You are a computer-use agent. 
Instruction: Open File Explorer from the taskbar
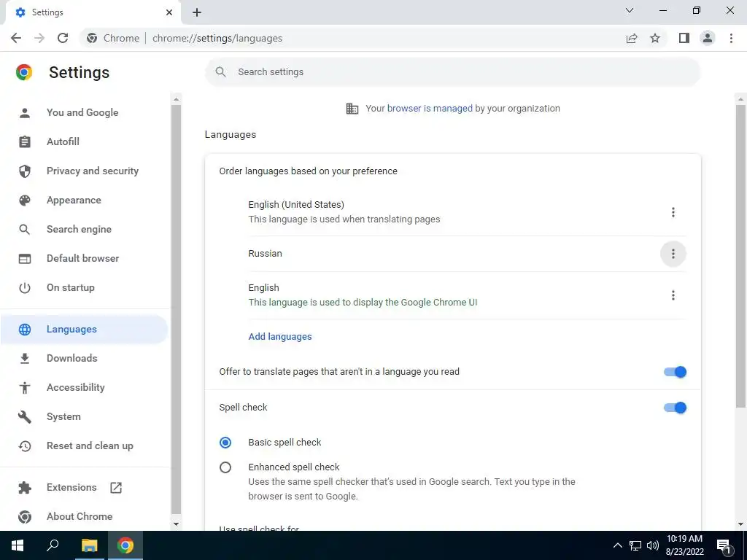click(x=89, y=545)
